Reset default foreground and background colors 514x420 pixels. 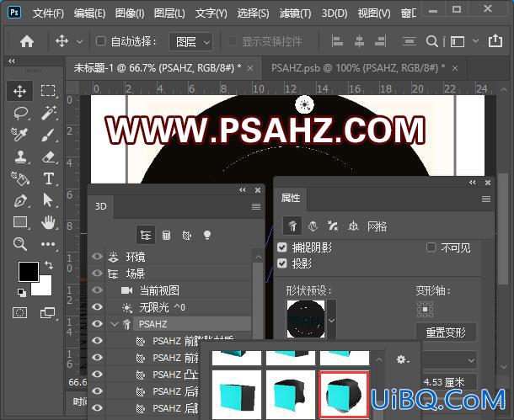22,293
